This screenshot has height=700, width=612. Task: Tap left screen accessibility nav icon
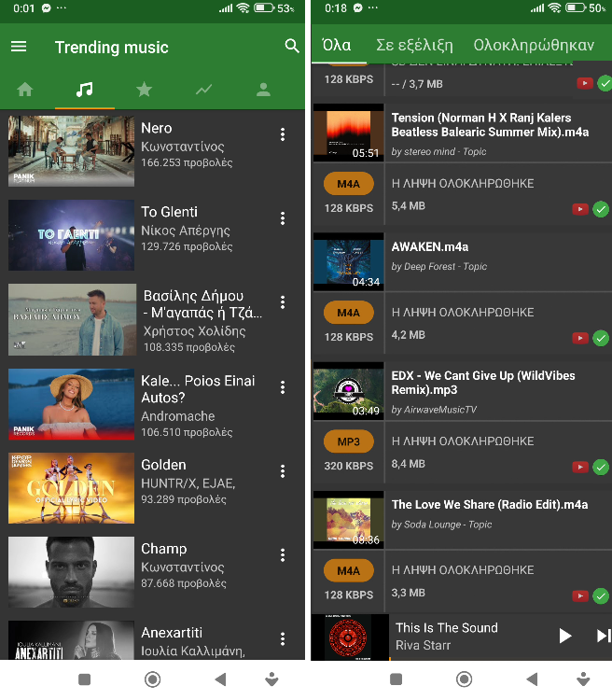point(271,679)
